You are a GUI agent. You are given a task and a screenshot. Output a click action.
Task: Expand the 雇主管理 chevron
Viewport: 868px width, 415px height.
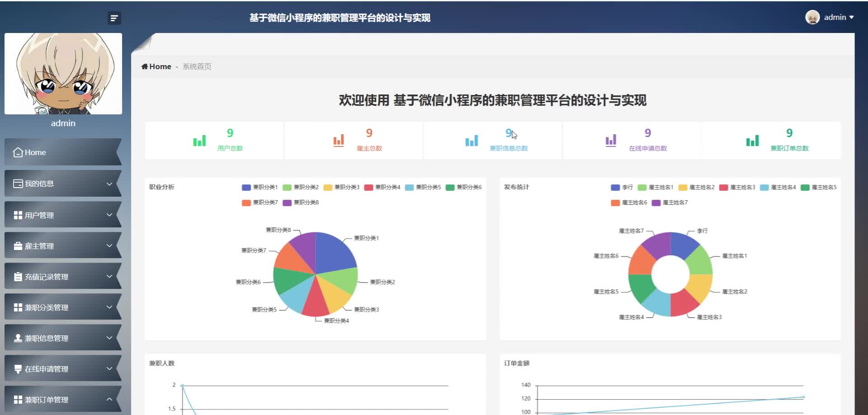click(109, 245)
